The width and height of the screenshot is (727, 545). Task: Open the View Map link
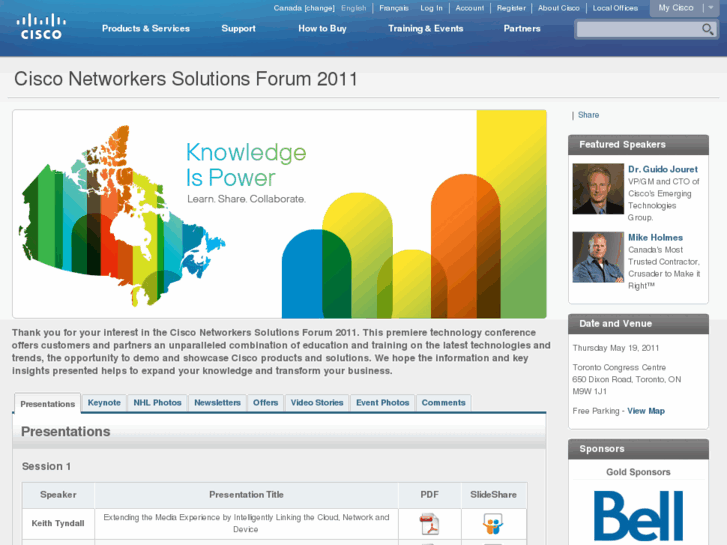(x=646, y=411)
